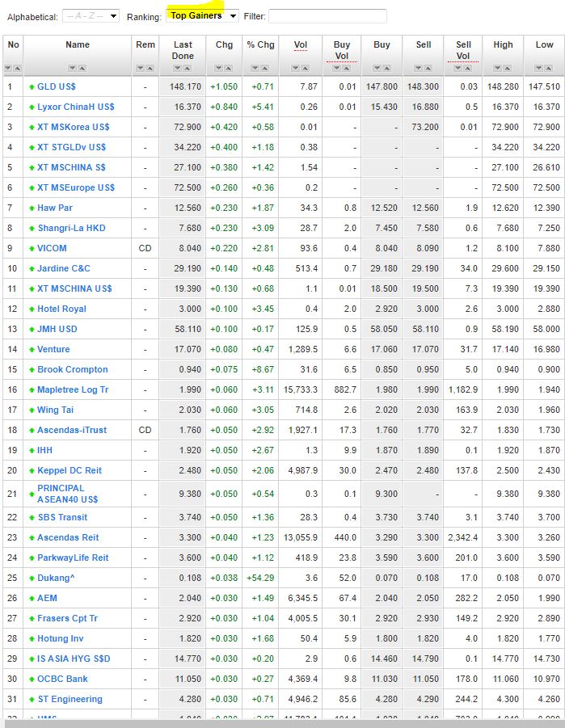The image size is (565, 728).
Task: Sort Buy Vol column descending arrow
Action: (337, 68)
